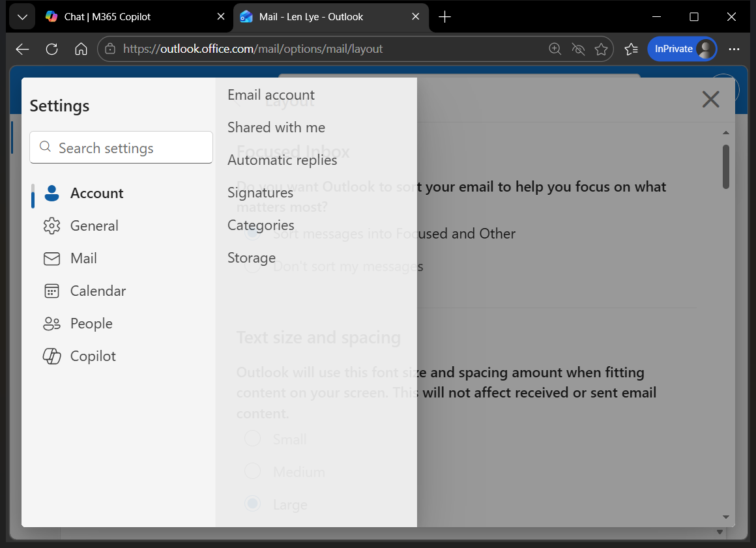Screen dimensions: 756x548
Task: Open browser settings via three-dot menu
Action: (x=734, y=49)
